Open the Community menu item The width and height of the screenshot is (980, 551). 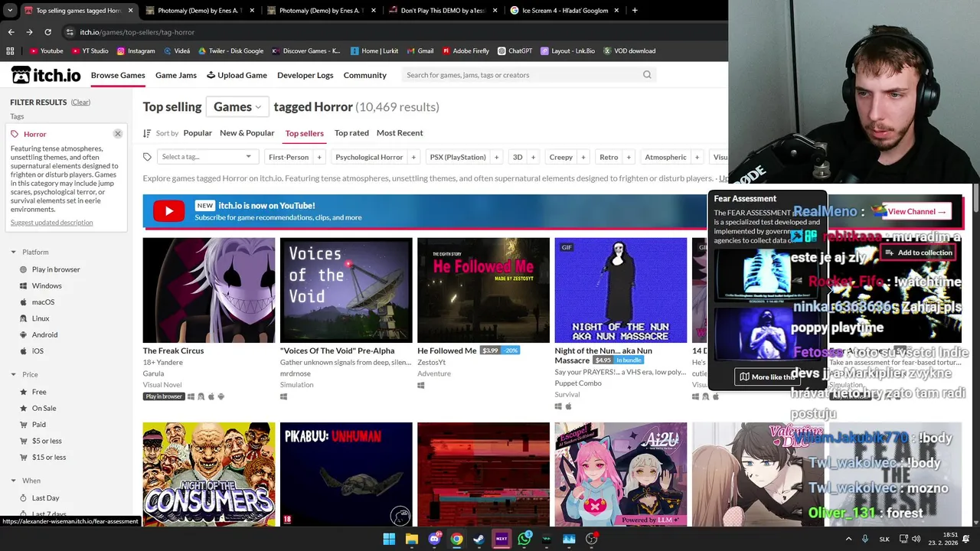coord(365,75)
